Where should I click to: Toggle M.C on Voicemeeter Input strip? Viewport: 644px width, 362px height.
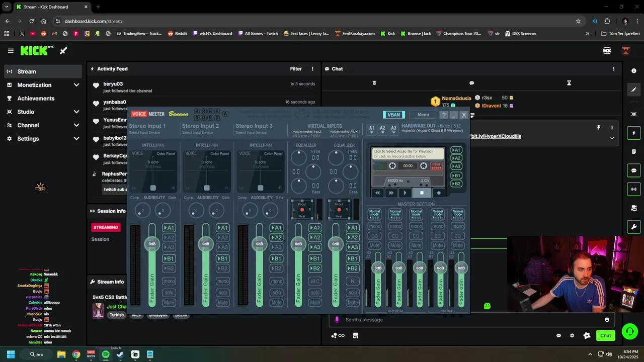coord(315,281)
